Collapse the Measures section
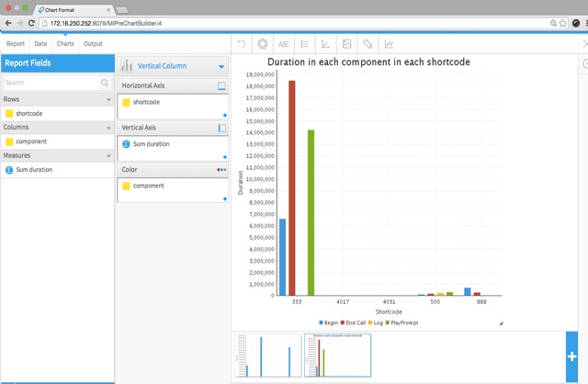This screenshot has height=384, width=588. [x=108, y=156]
